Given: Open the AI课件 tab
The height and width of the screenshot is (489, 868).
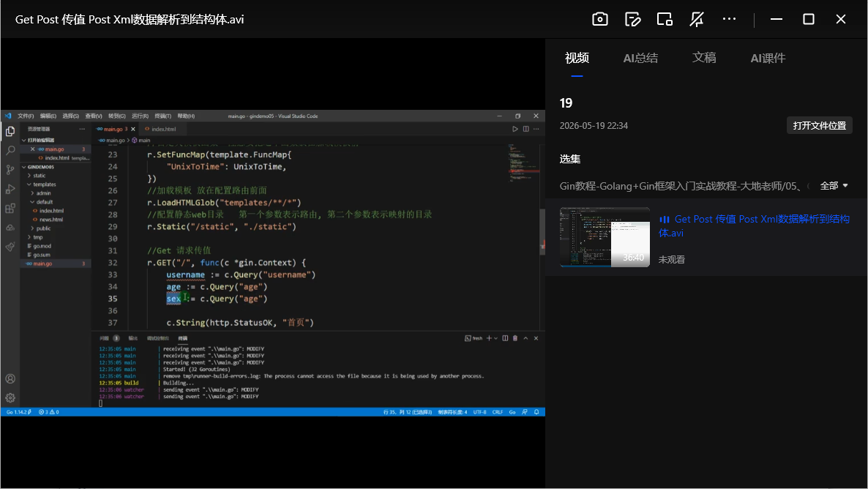Looking at the screenshot, I should (x=768, y=58).
